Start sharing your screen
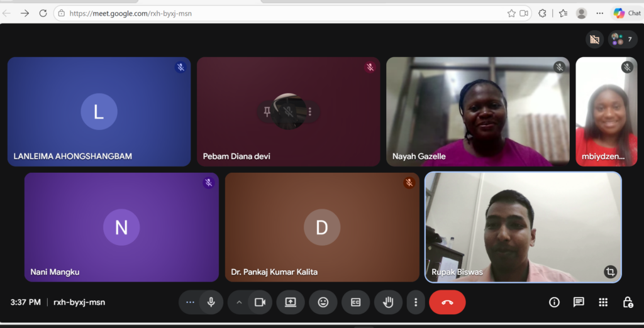The width and height of the screenshot is (644, 328). point(290,302)
